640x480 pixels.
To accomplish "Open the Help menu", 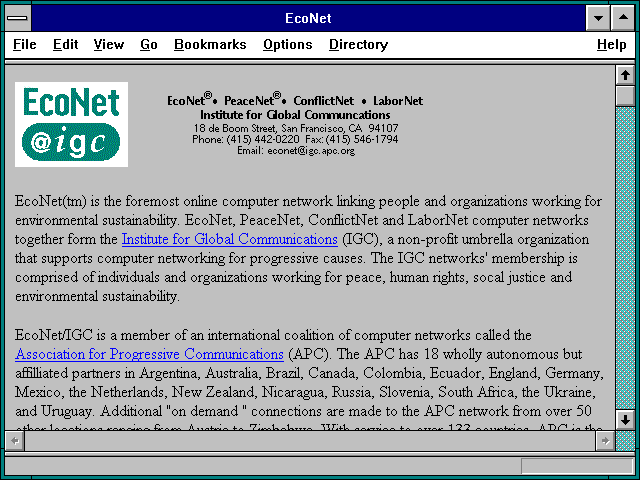I will click(x=611, y=44).
